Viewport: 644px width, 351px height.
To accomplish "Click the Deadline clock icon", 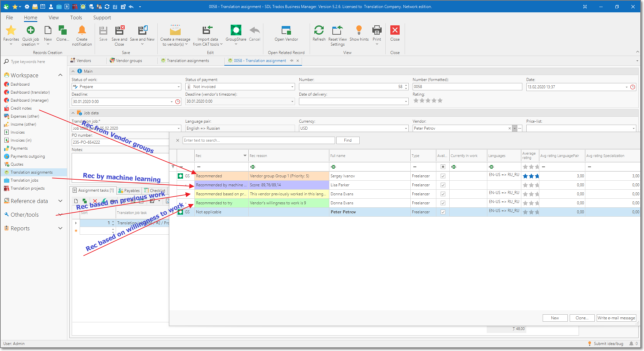I will pyautogui.click(x=178, y=102).
